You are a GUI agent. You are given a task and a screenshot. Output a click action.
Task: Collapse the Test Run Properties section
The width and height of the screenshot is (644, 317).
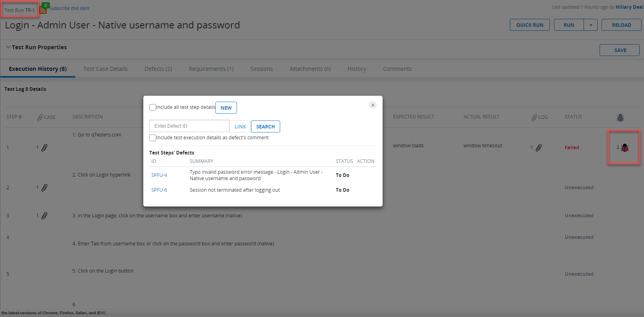click(8, 47)
